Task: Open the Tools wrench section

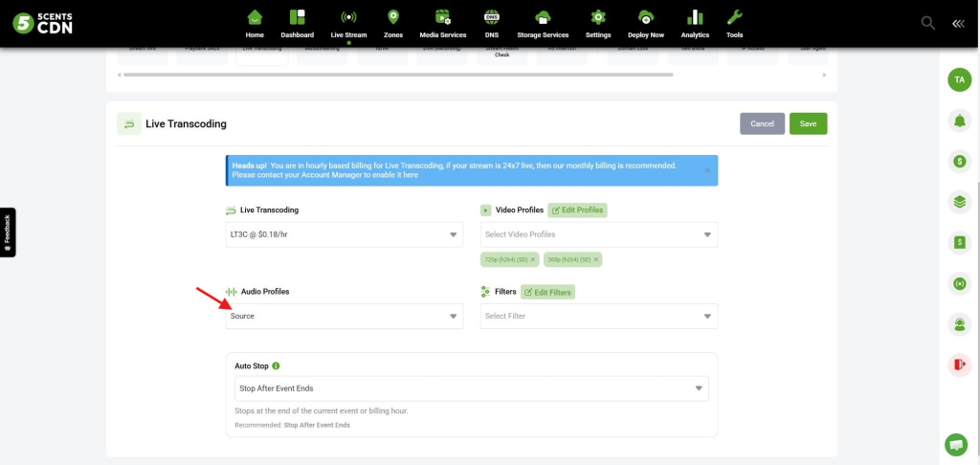Action: [734, 24]
